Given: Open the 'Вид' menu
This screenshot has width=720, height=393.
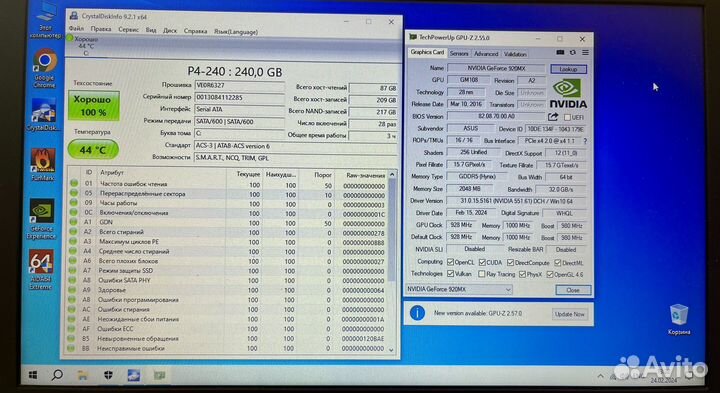Looking at the screenshot, I should (x=151, y=30).
